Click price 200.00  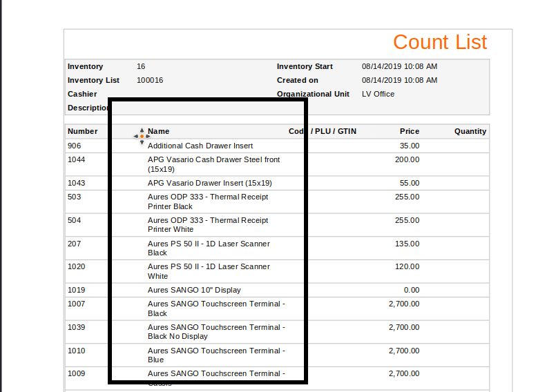407,159
